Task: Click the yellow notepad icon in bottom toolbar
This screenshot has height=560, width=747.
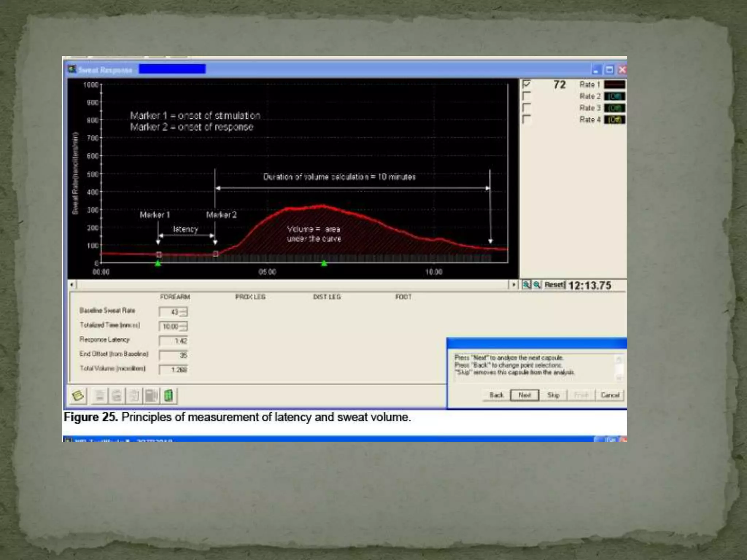Action: tap(78, 396)
